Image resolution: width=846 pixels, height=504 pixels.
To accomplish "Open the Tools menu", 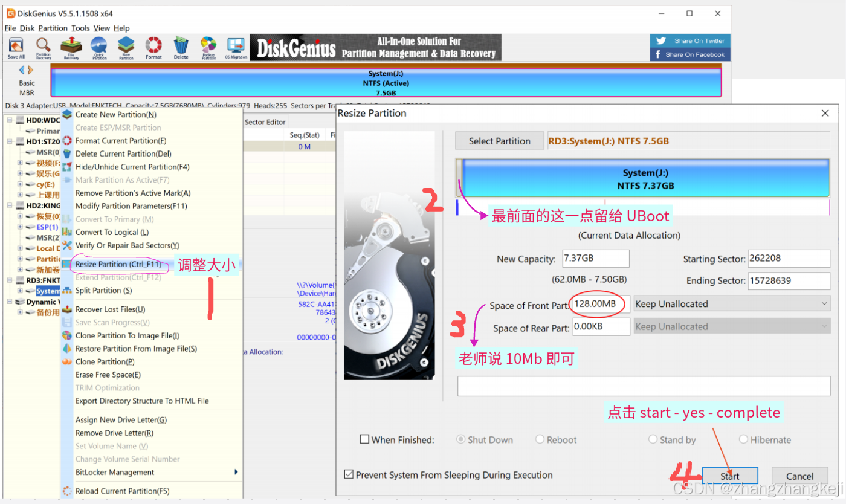I will point(80,28).
